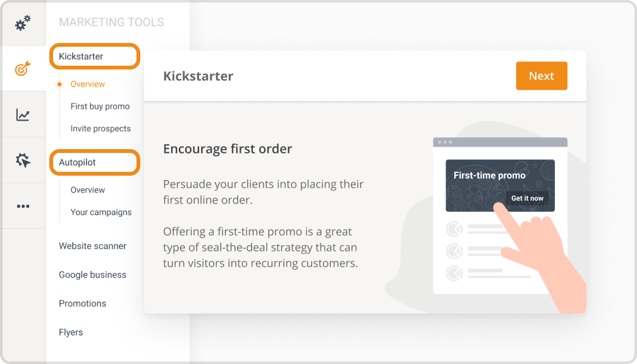Open the three-dots more options icon
637x364 pixels.
click(x=23, y=206)
